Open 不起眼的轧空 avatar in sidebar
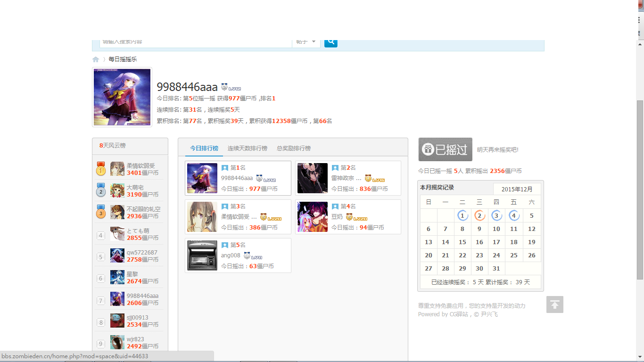The image size is (644, 362). point(117,212)
